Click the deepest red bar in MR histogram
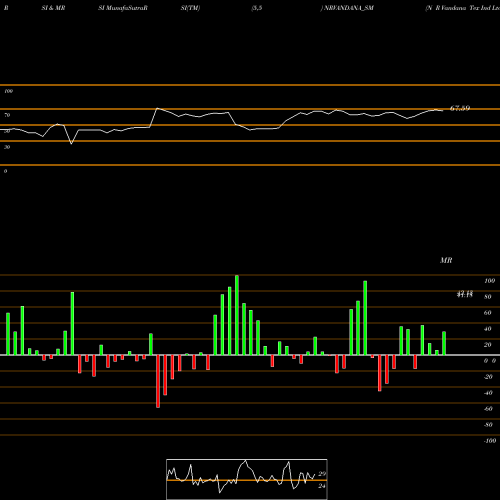The height and width of the screenshot is (500, 500). (x=158, y=381)
